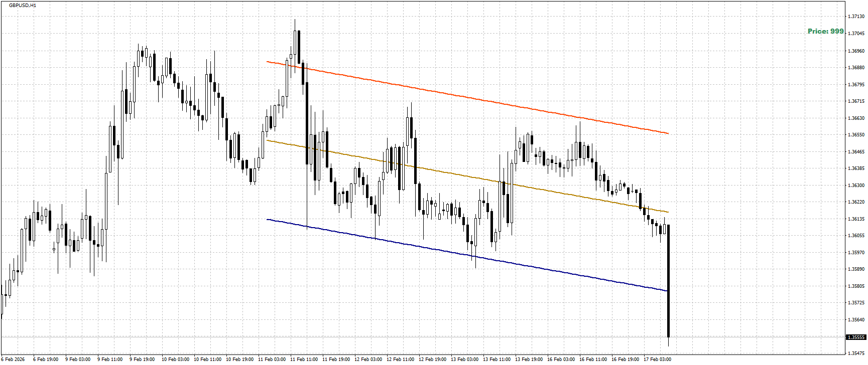
Task: Click the 1.36630 price scale label
Action: 856,118
